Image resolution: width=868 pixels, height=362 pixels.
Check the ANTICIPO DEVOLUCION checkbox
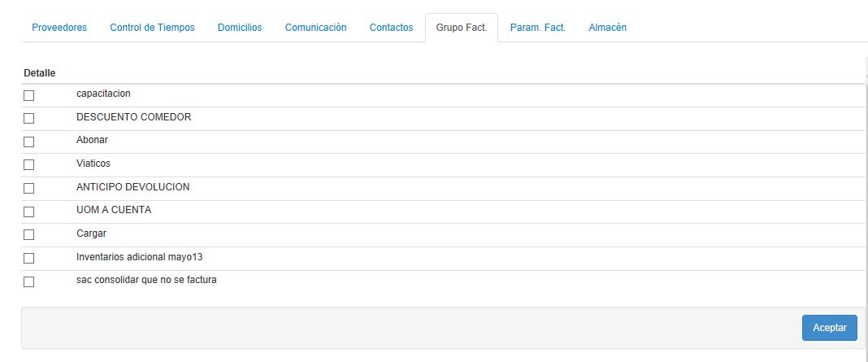click(x=29, y=188)
